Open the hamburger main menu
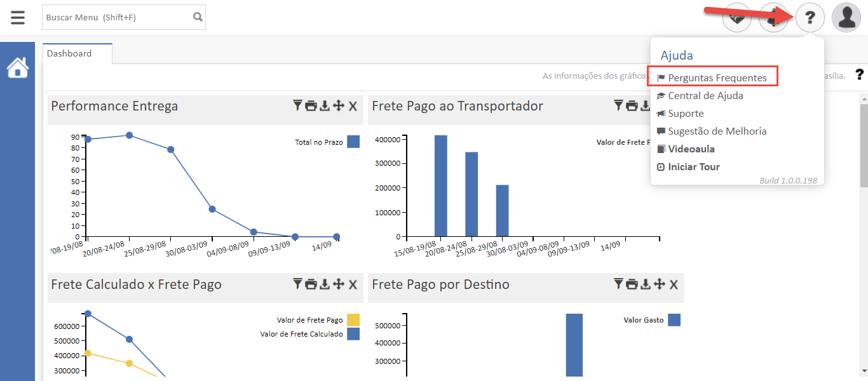868x381 pixels. click(18, 17)
